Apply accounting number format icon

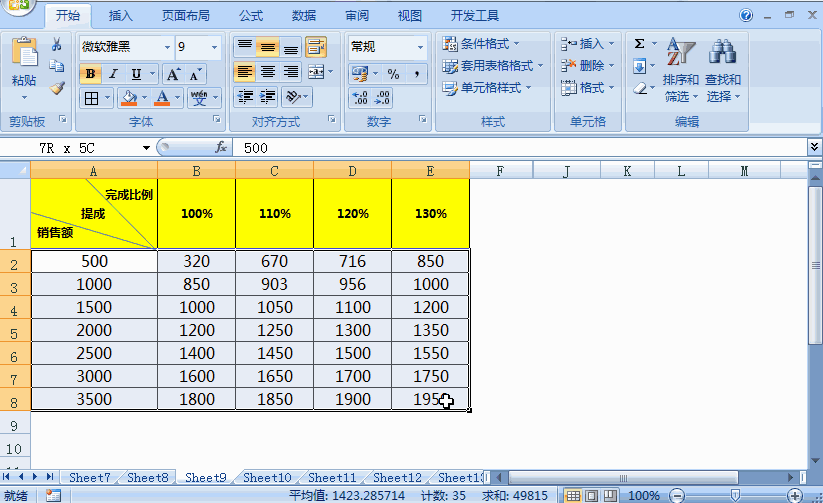[x=360, y=74]
